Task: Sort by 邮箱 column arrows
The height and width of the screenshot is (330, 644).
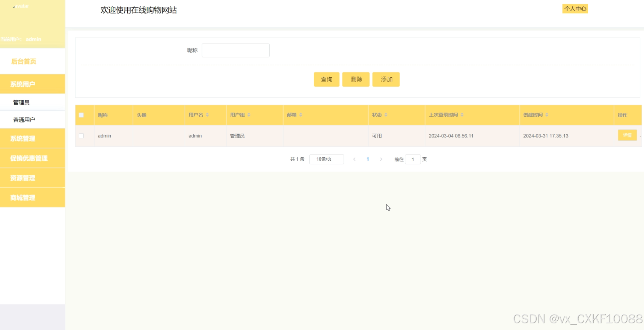Action: click(x=301, y=115)
